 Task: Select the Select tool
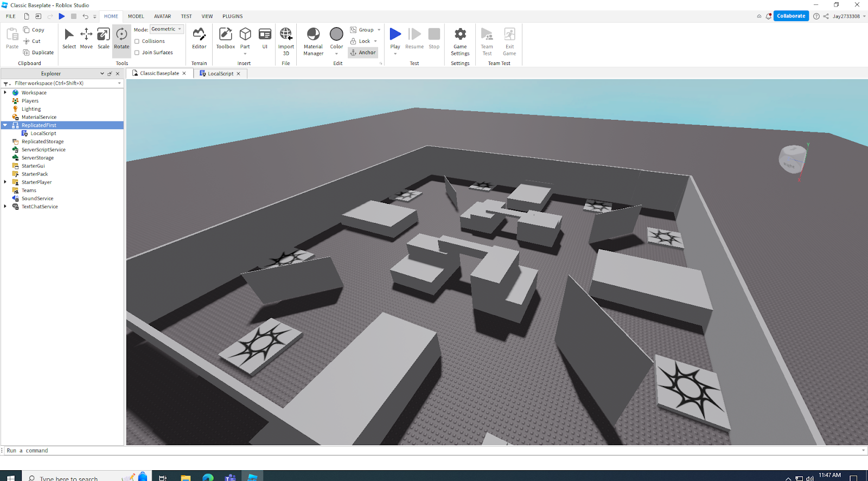click(x=69, y=39)
